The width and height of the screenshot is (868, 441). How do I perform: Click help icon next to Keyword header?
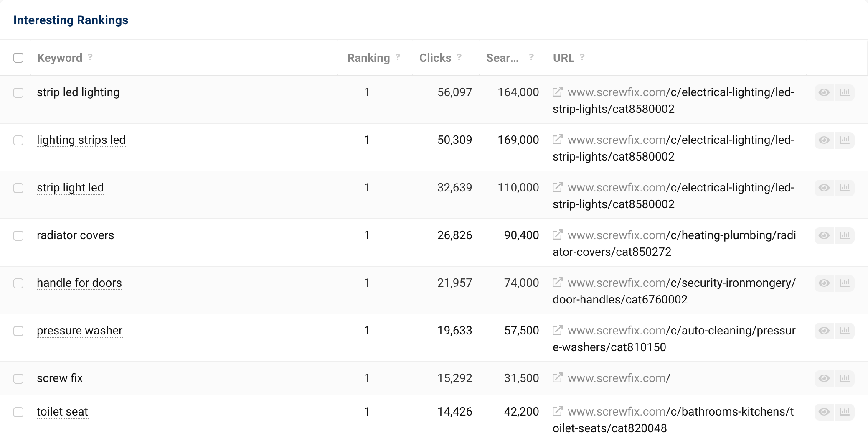(x=90, y=57)
